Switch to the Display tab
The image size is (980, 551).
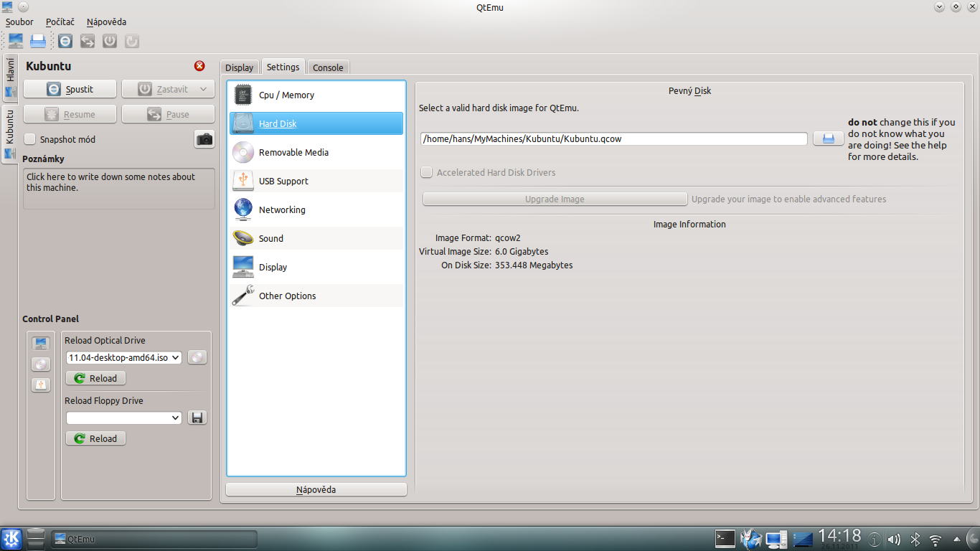tap(239, 67)
